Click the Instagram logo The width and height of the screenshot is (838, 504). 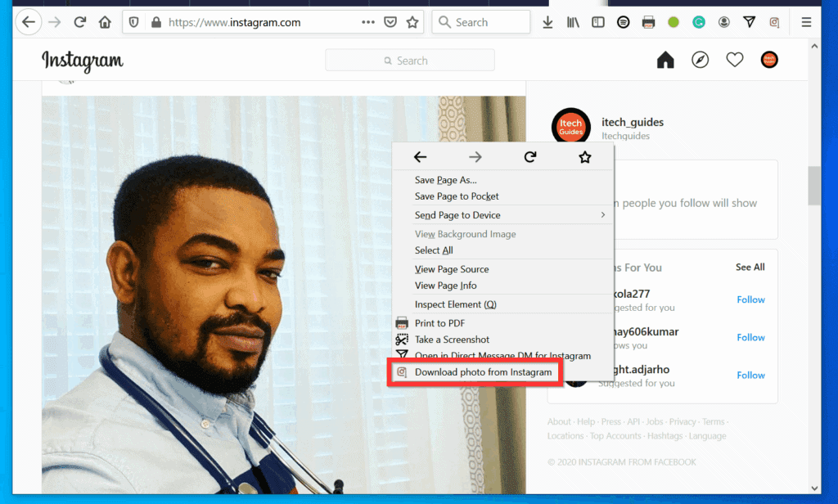(83, 61)
